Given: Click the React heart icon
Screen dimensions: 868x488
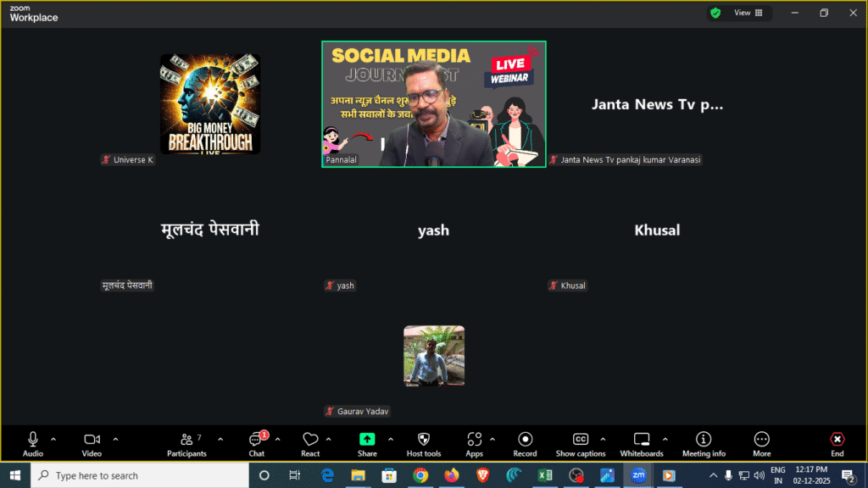Looking at the screenshot, I should pyautogui.click(x=310, y=440).
